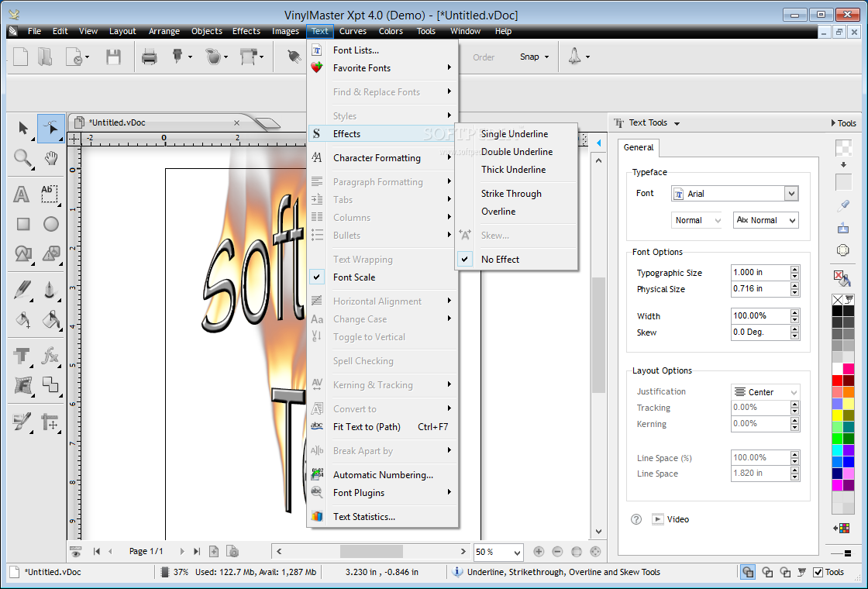
Task: Expand the Font Plugins submenu
Action: click(x=383, y=493)
